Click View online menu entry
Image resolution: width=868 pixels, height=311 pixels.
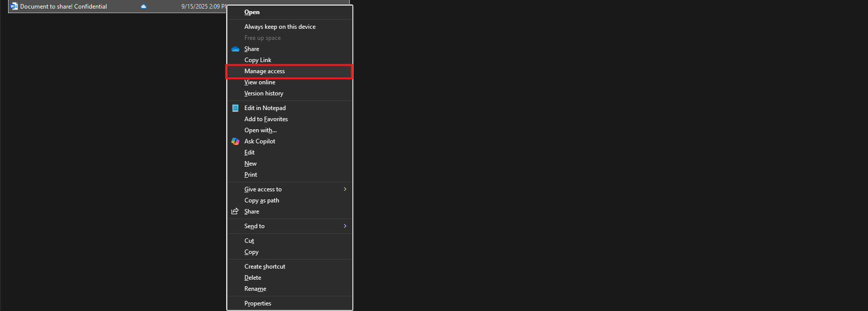coord(260,82)
